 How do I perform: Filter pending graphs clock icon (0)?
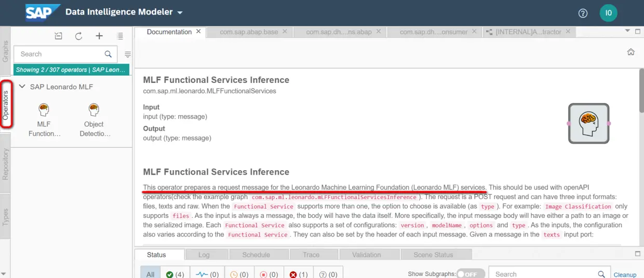point(240,274)
